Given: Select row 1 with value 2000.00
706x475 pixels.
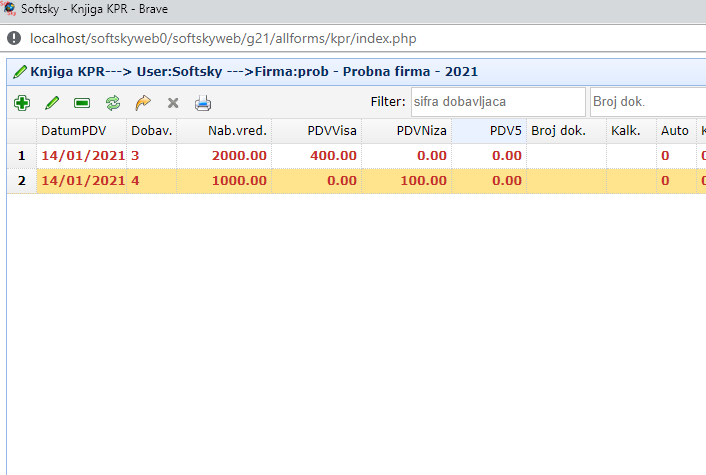Looking at the screenshot, I should tap(238, 156).
